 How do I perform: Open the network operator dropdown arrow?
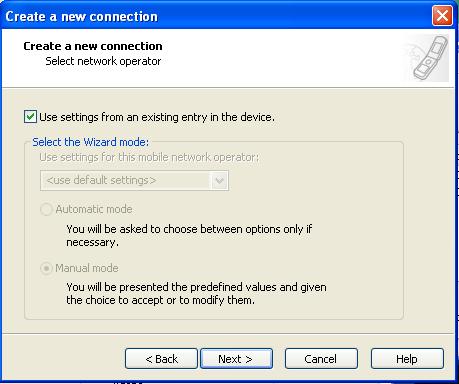pyautogui.click(x=219, y=181)
